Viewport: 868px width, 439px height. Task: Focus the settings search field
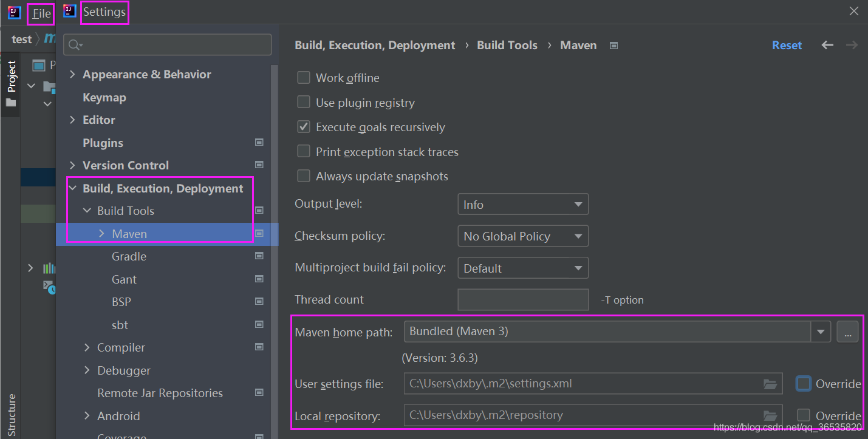coord(168,45)
